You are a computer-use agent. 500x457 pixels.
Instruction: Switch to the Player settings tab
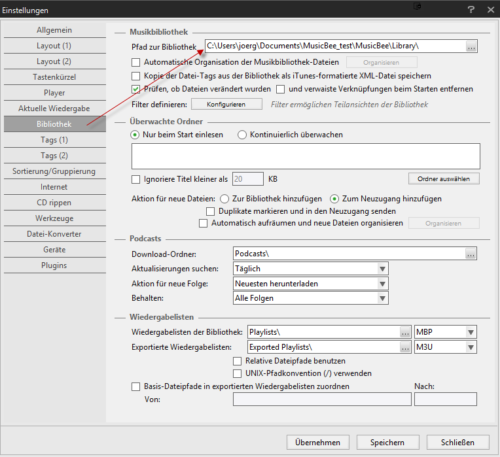[x=55, y=93]
